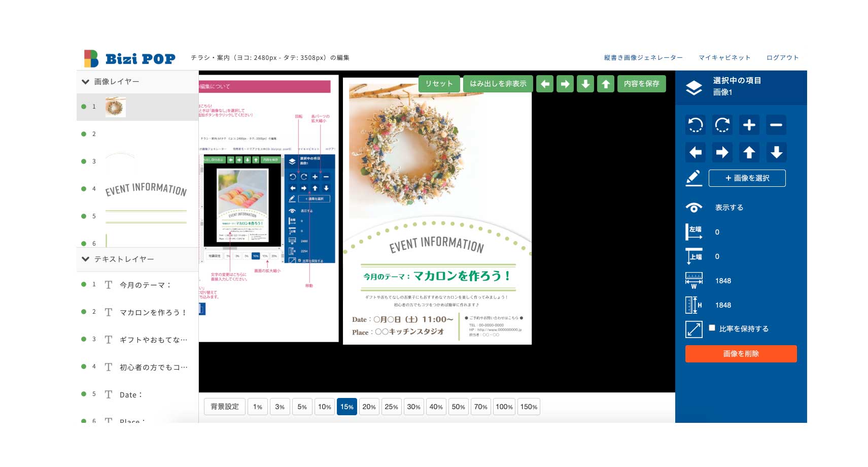
Task: Toggle green dot of image layer 4
Action: pos(84,189)
